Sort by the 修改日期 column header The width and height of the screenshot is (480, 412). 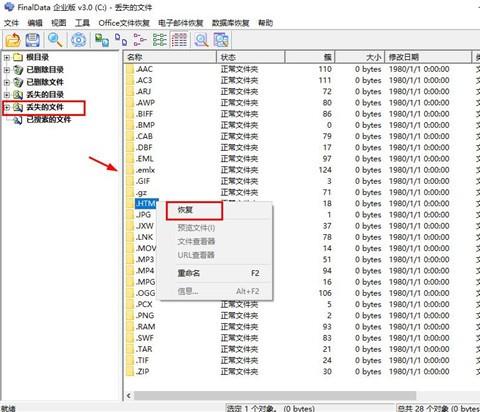point(428,57)
